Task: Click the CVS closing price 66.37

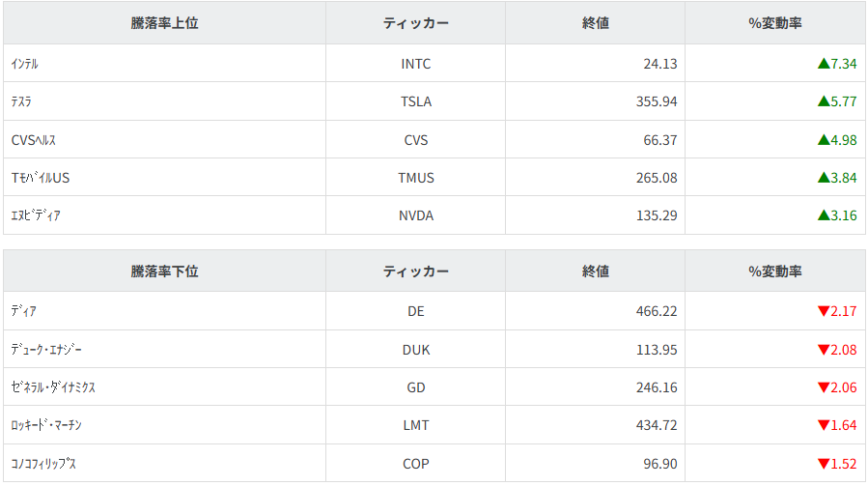Action: pos(660,140)
